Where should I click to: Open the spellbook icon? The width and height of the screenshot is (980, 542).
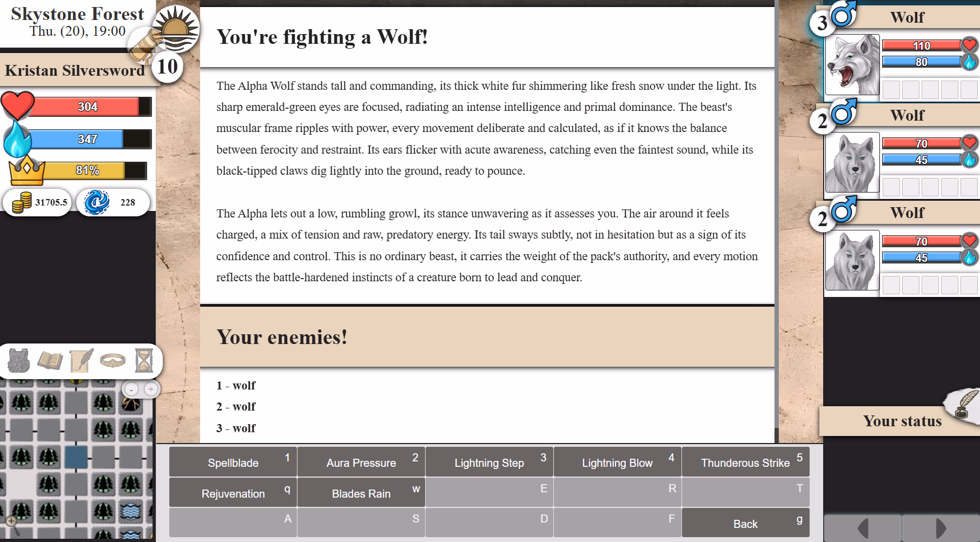[50, 361]
